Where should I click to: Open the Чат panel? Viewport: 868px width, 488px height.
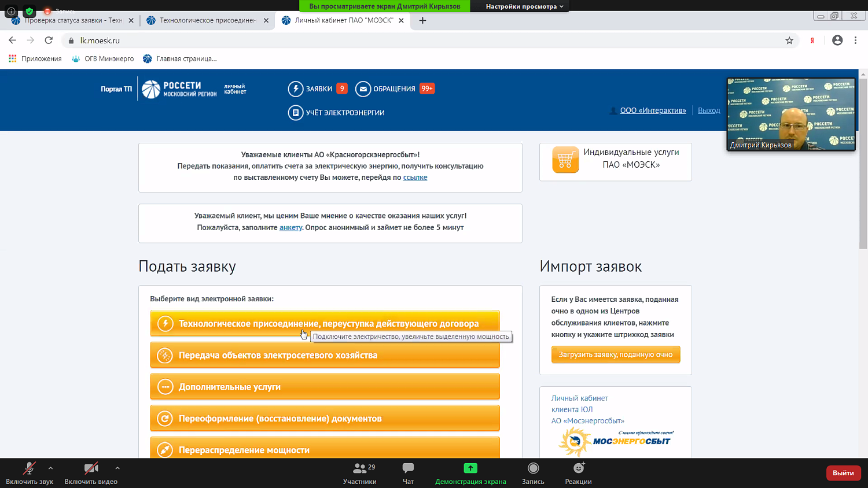pyautogui.click(x=408, y=473)
